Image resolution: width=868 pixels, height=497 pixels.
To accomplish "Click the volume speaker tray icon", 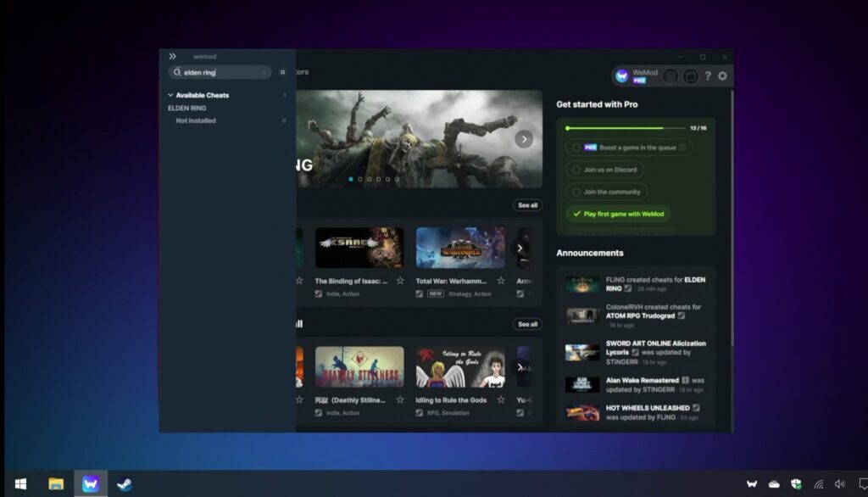I will [840, 483].
